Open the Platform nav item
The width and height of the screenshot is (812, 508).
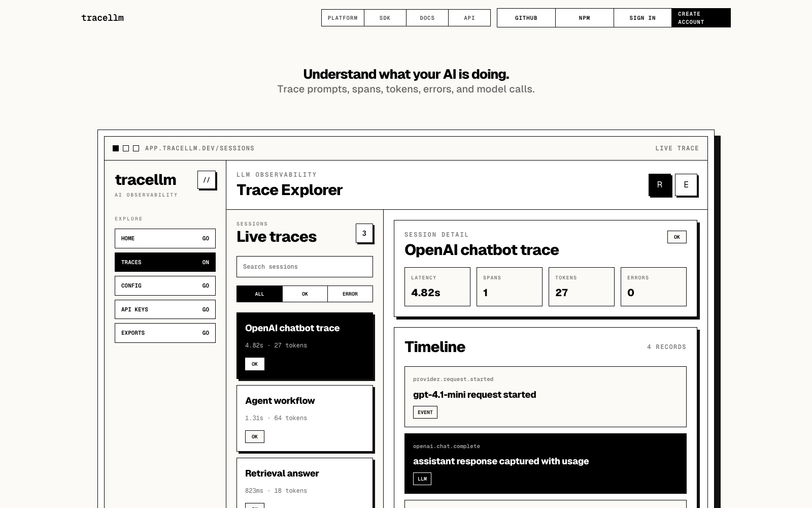click(x=343, y=18)
